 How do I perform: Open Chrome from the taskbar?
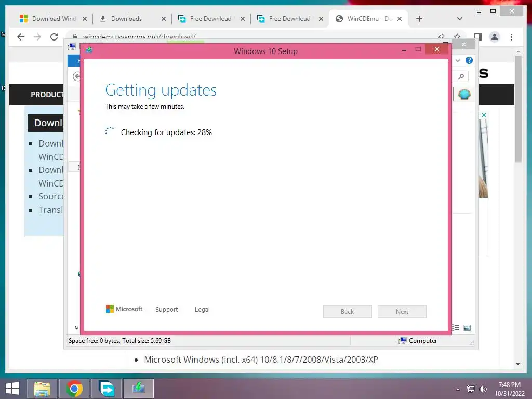pyautogui.click(x=74, y=389)
